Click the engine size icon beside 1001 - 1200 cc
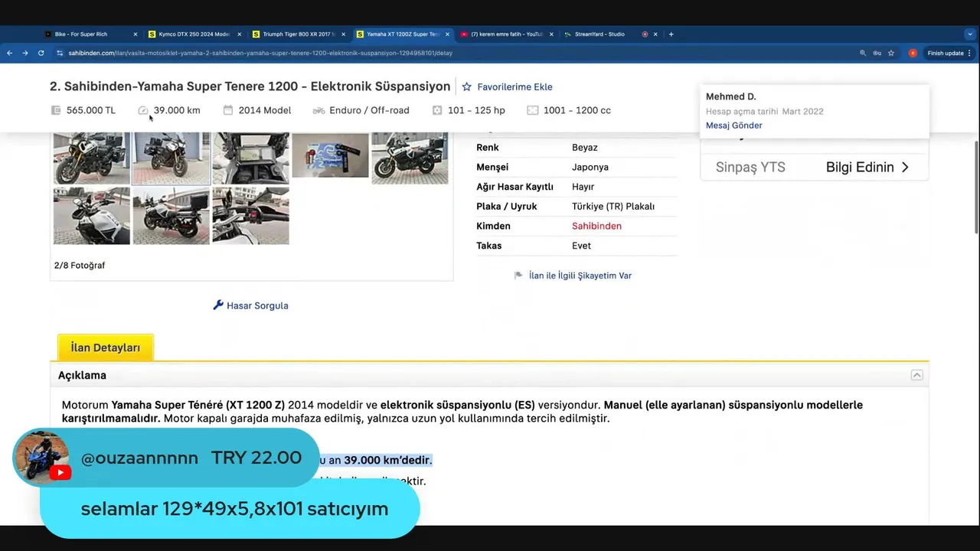 coord(533,110)
